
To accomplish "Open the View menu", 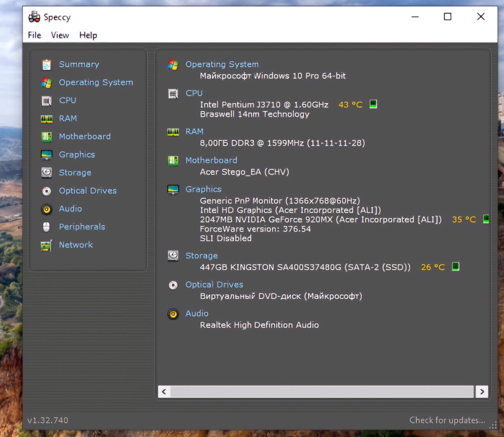I will [x=60, y=35].
